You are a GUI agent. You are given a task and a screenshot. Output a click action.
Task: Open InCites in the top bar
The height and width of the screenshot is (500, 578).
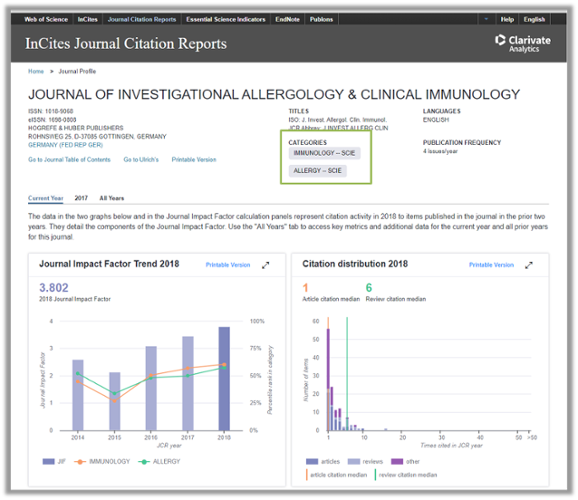pos(87,19)
